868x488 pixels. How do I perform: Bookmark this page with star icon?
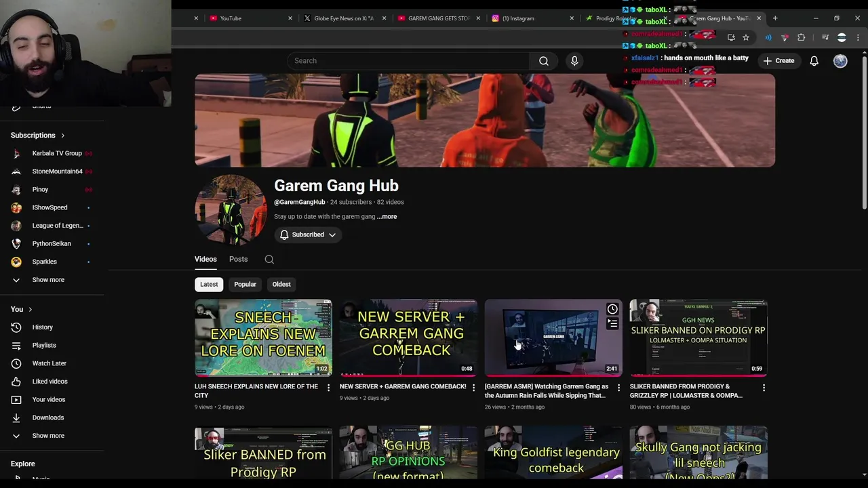point(746,38)
